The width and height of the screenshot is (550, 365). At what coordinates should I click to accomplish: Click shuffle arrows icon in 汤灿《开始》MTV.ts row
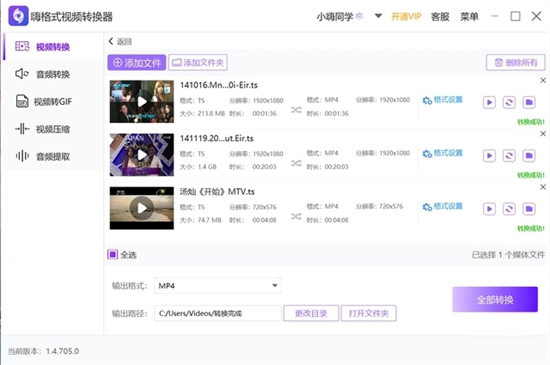point(296,217)
